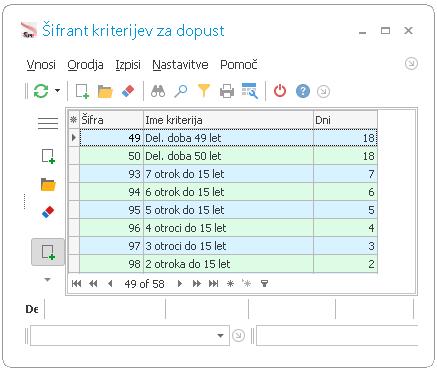Image resolution: width=437 pixels, height=375 pixels.
Task: Click side panel folder open icon
Action: pos(48,184)
